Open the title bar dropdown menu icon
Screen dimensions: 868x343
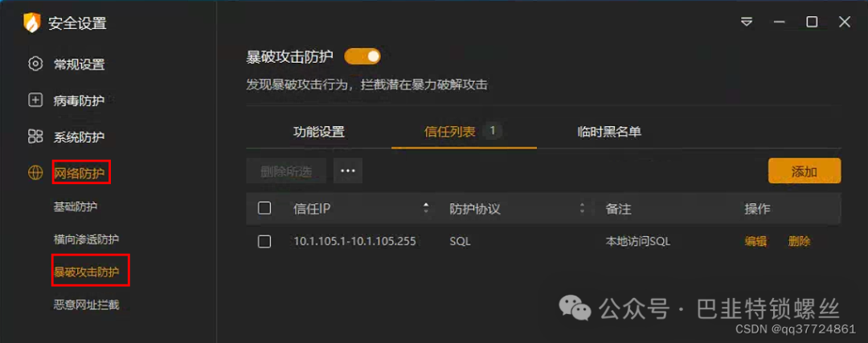click(747, 22)
